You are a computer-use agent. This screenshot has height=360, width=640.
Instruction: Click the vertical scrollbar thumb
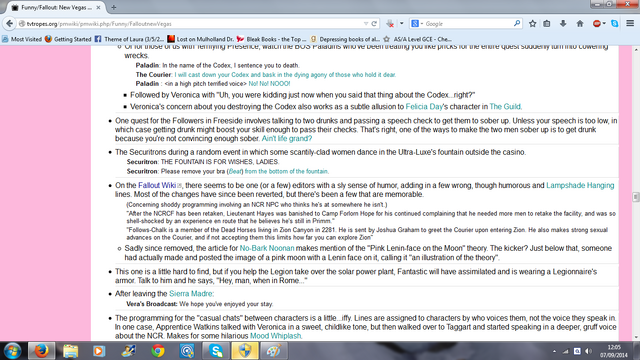pos(636,197)
